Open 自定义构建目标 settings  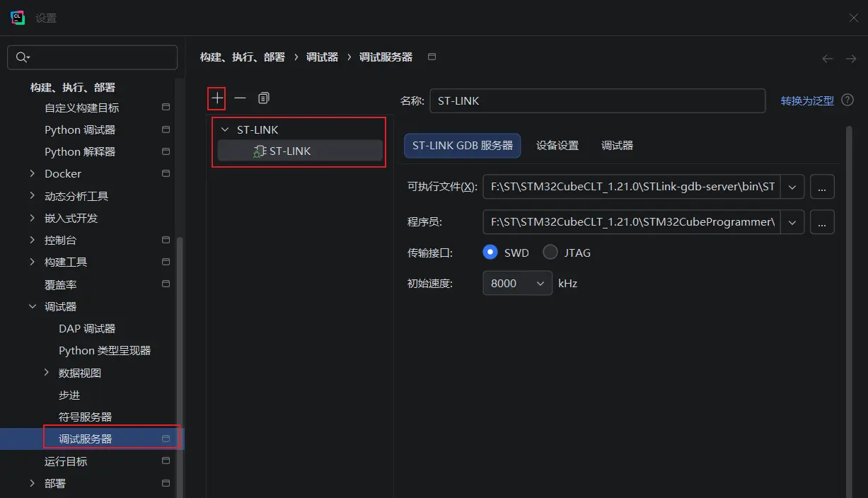pos(81,108)
